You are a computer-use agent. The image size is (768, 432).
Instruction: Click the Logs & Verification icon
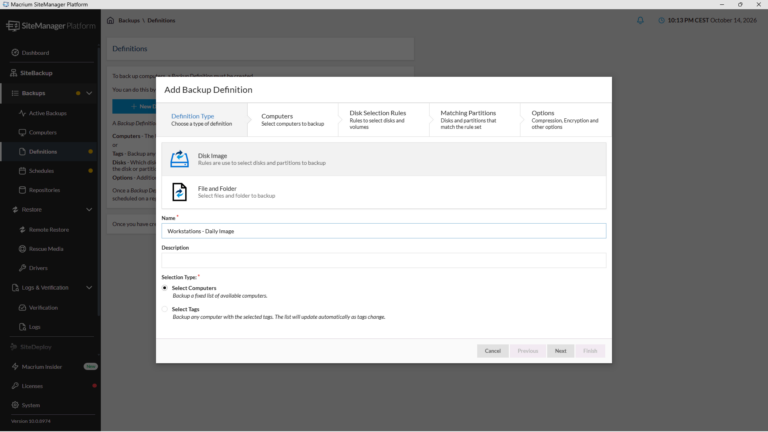tap(15, 288)
